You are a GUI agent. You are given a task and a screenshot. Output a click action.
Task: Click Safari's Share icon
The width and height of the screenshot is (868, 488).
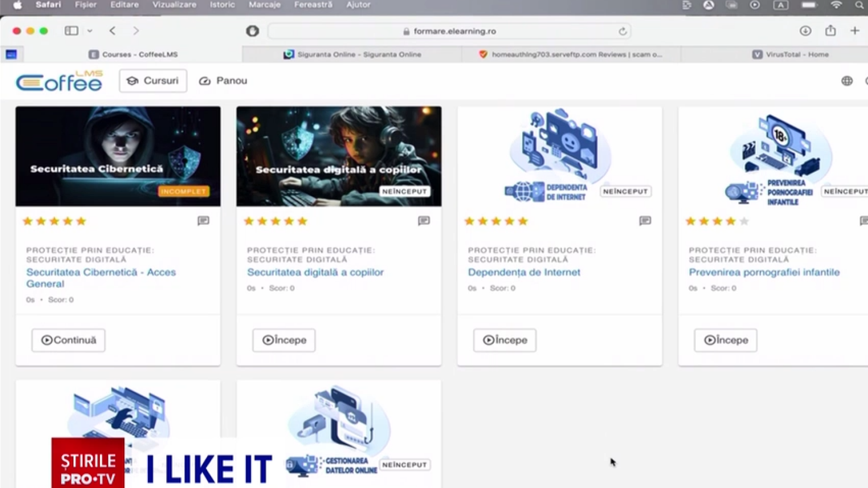[x=830, y=31]
